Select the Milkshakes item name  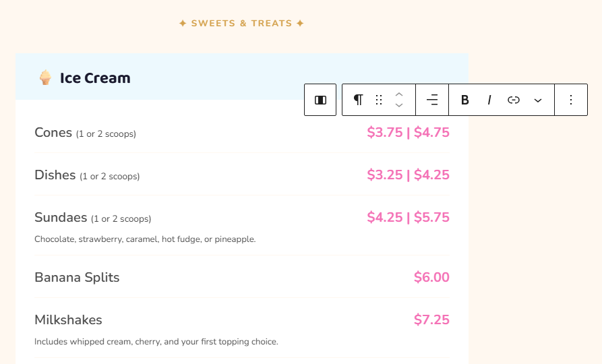[68, 320]
